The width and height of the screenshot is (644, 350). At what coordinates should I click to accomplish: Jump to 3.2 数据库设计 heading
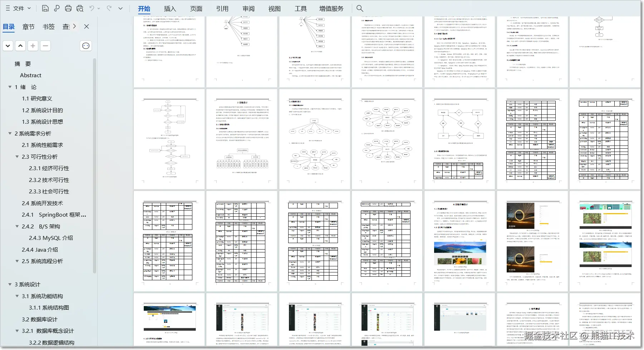click(40, 319)
